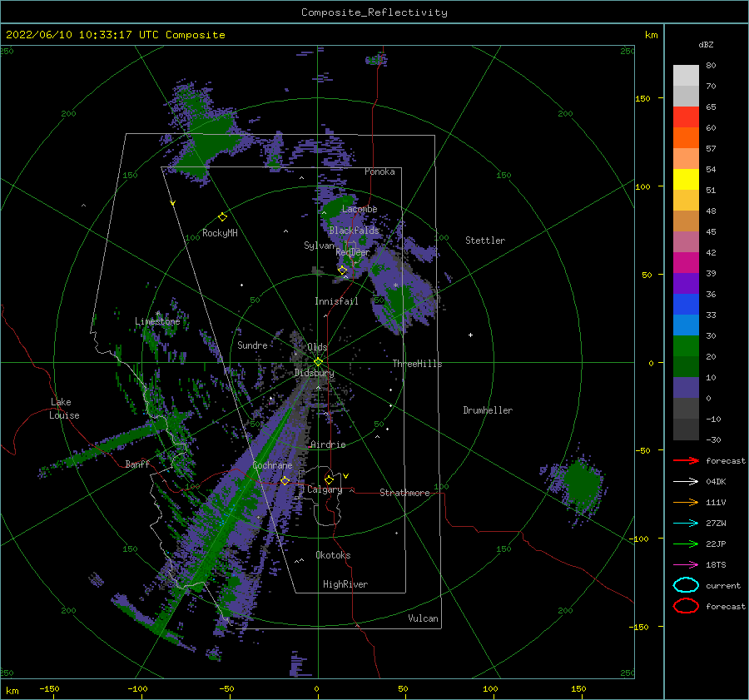Click the RedDeer city label

[x=353, y=252]
